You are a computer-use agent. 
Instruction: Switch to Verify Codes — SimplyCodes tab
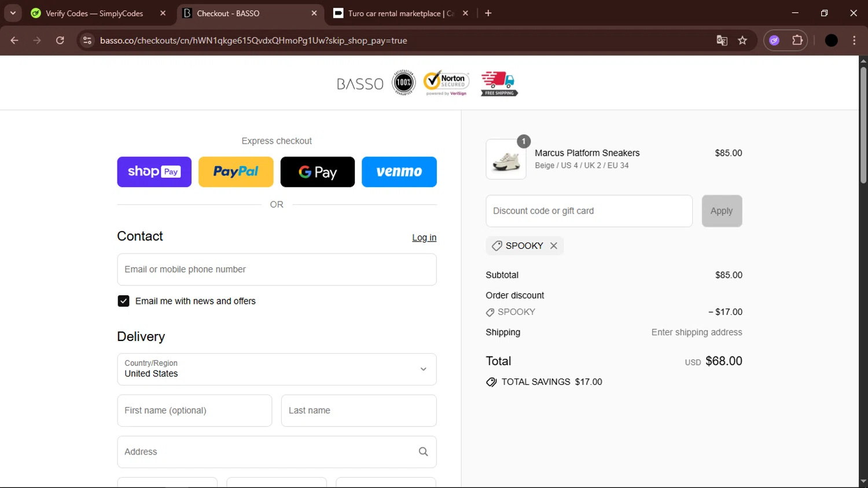point(94,13)
